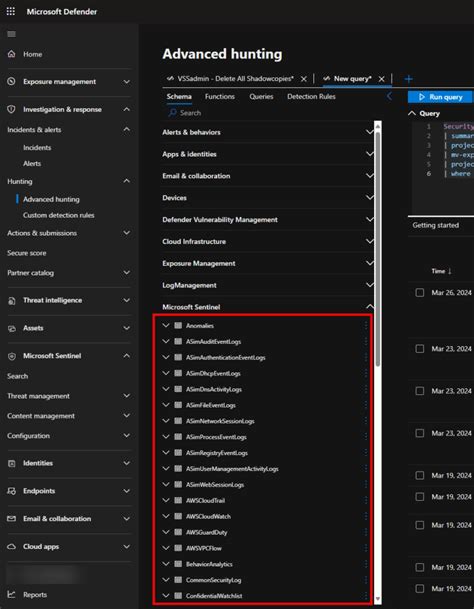
Task: Click the Email & collaboration envelope icon
Action: point(12,519)
